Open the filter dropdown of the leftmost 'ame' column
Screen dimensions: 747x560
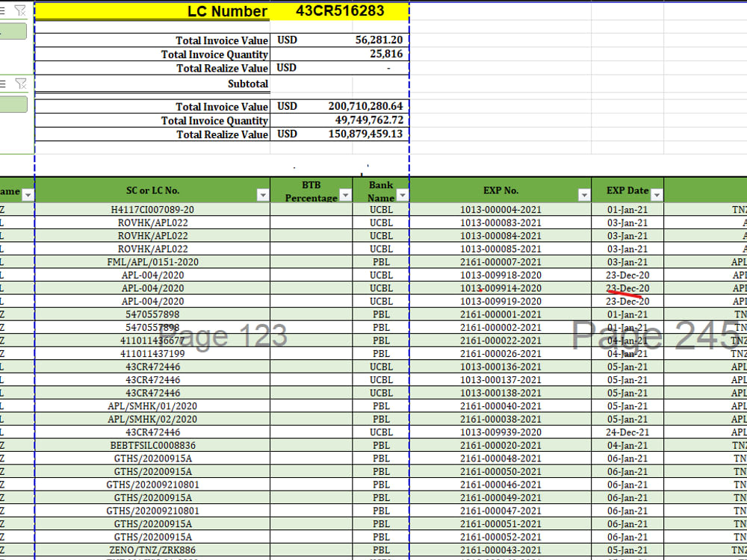pyautogui.click(x=28, y=195)
